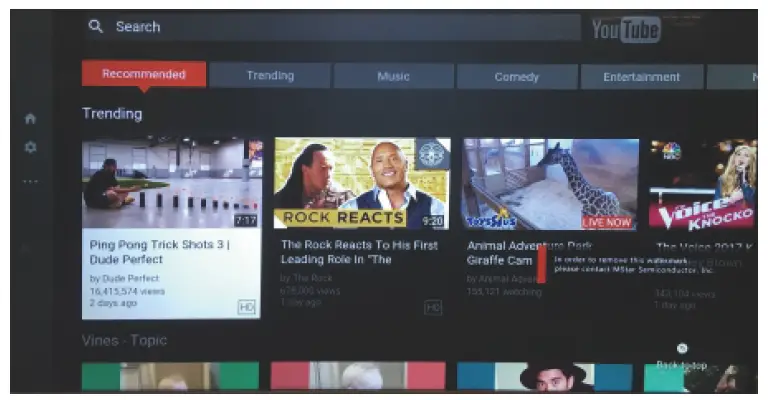This screenshot has height=400, width=768.
Task: Click the 'Vines - Topic' section heading
Action: [124, 340]
